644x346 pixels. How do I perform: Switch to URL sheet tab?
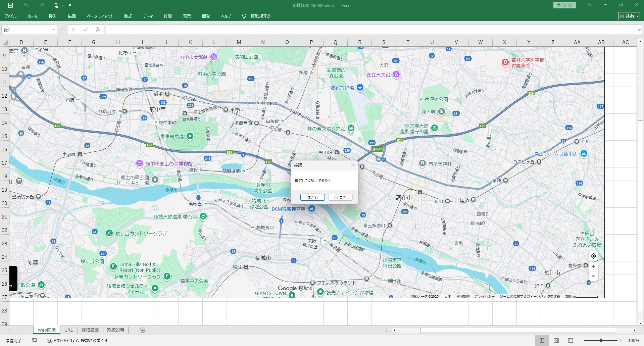(68, 330)
